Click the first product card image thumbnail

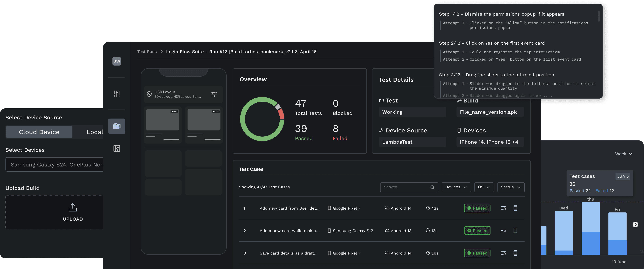click(163, 120)
